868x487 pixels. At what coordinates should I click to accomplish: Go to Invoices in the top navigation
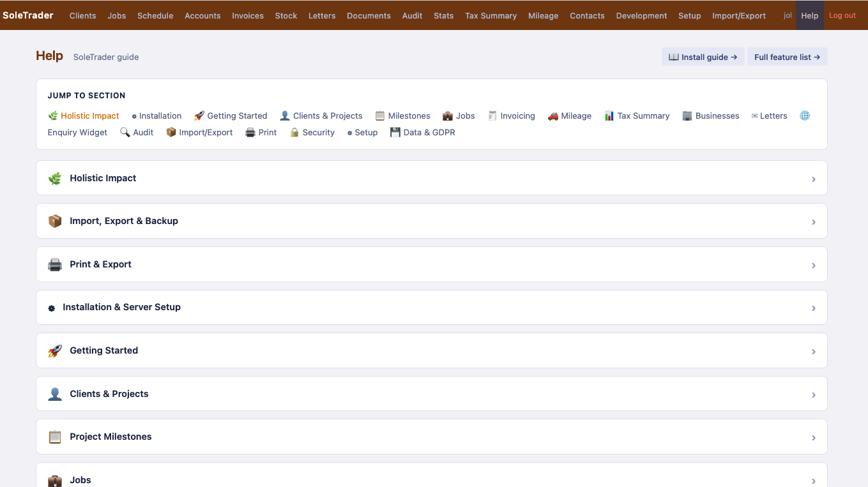tap(248, 15)
